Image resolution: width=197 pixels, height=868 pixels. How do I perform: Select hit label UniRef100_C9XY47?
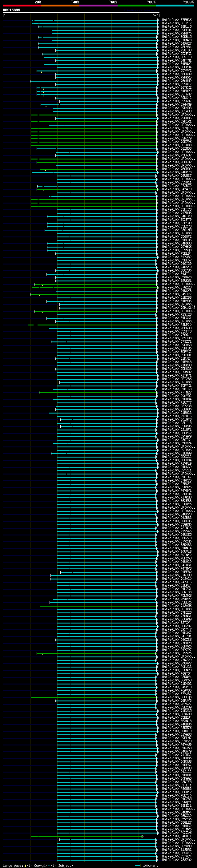pos(176,629)
